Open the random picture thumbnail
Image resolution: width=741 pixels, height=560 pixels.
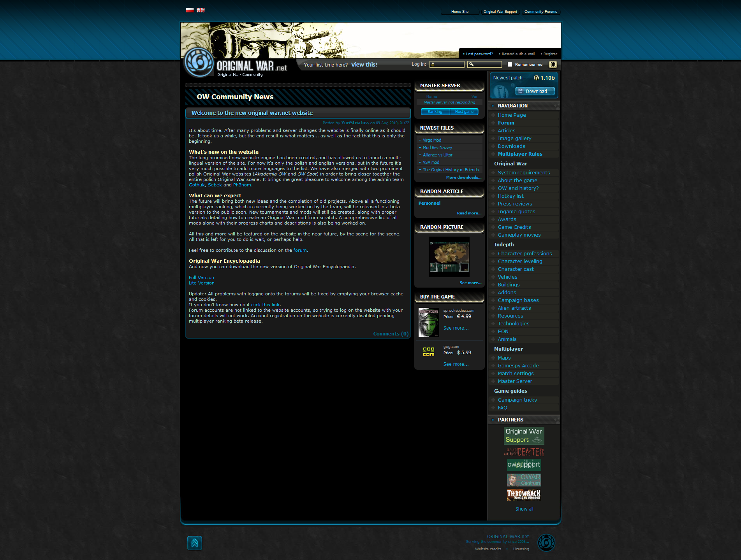(449, 256)
